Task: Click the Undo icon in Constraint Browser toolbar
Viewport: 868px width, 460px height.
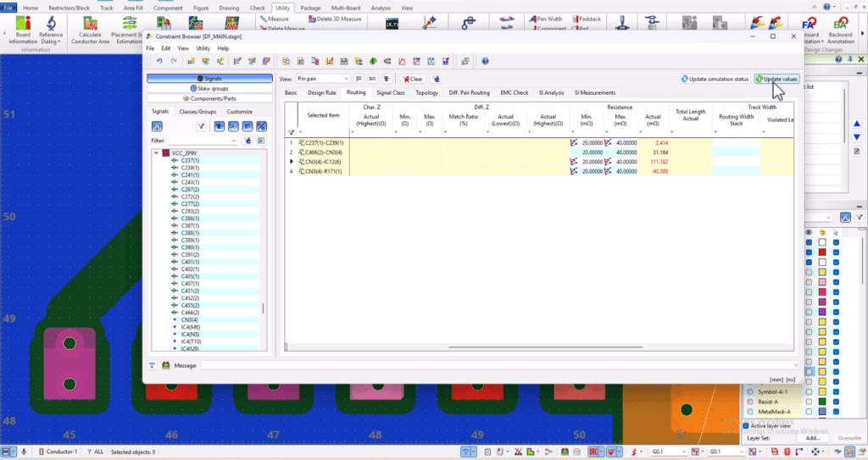Action: click(159, 62)
